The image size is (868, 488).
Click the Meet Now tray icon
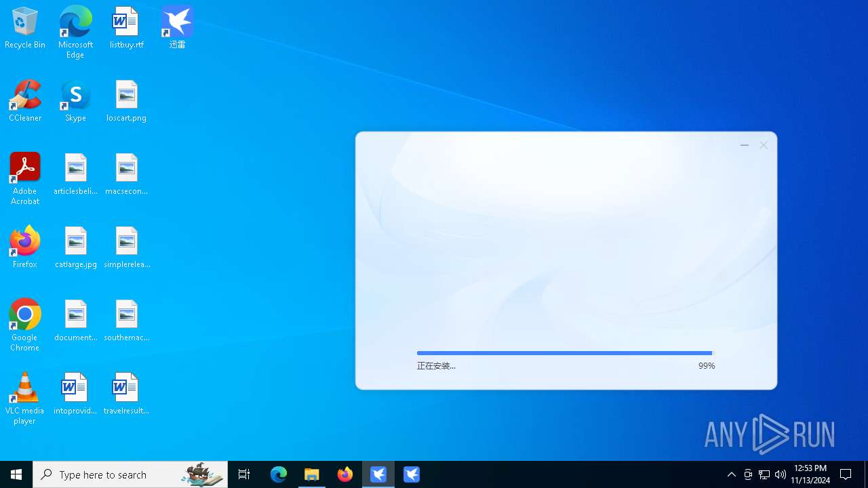748,474
